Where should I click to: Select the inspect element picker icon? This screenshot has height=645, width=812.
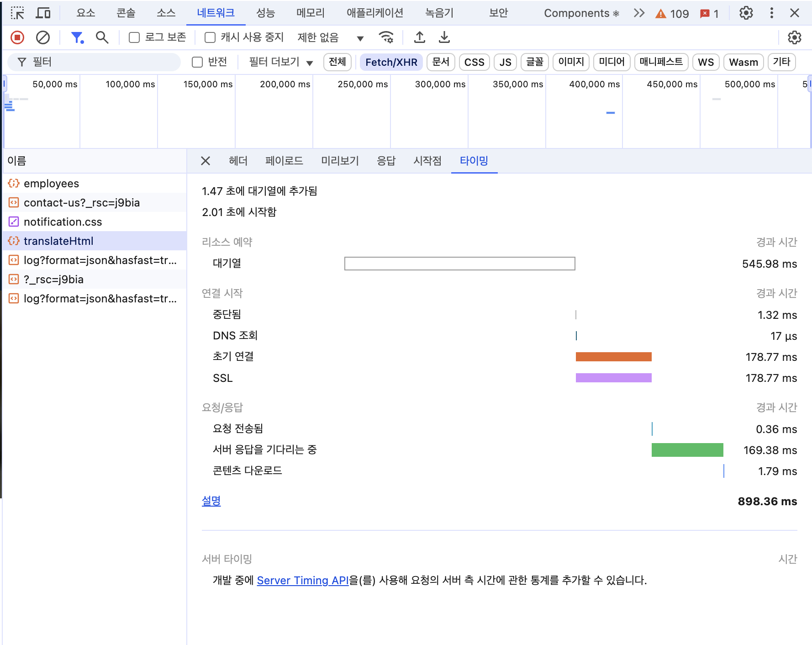(x=17, y=13)
